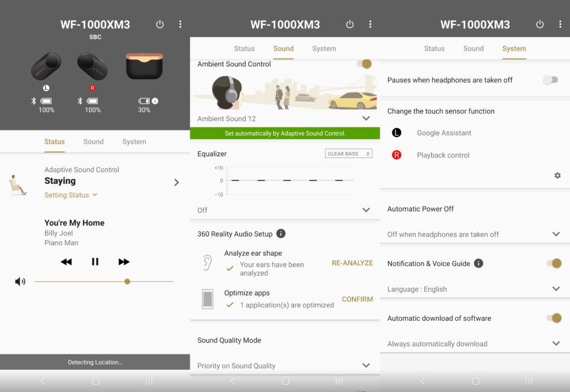Screen dimensions: 570x392
Task: Tap the R icon for Playback control
Action: (x=396, y=155)
